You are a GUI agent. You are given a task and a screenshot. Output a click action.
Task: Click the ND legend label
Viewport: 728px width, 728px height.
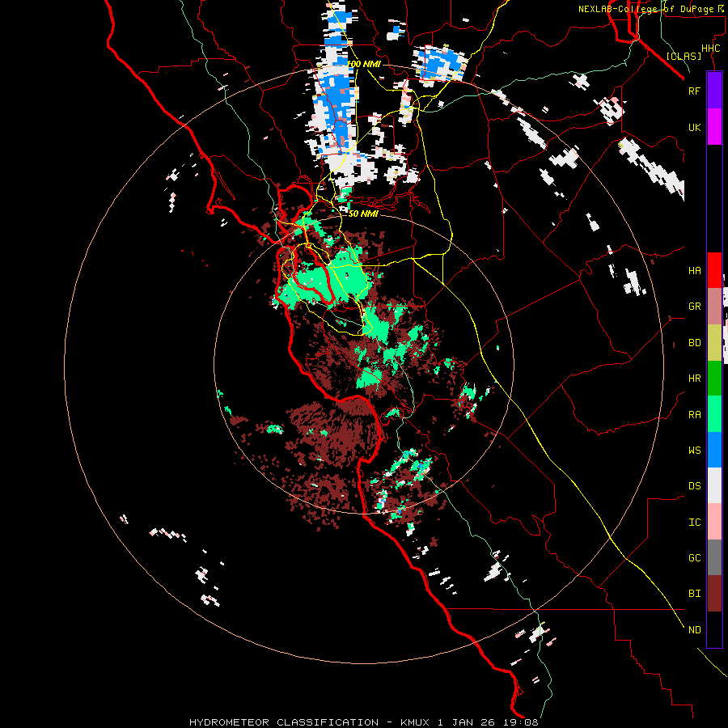point(694,630)
